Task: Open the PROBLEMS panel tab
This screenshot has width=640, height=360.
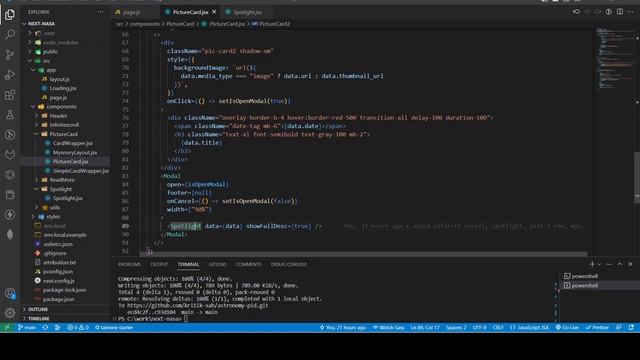Action: 129,264
